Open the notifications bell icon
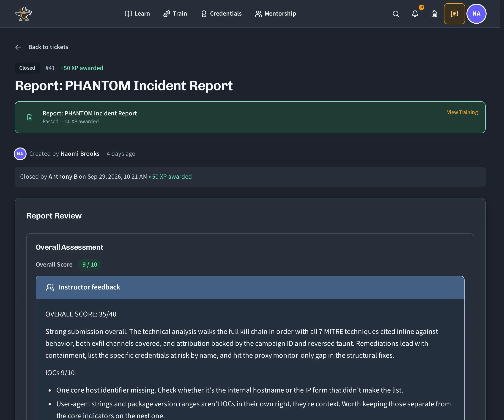This screenshot has width=504, height=420. (x=415, y=14)
